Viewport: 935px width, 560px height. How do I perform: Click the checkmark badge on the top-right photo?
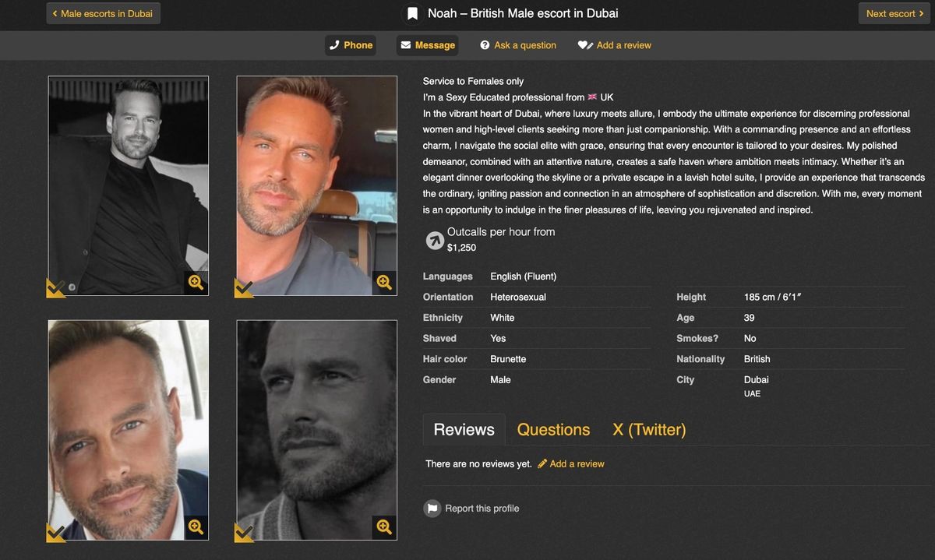pyautogui.click(x=243, y=287)
